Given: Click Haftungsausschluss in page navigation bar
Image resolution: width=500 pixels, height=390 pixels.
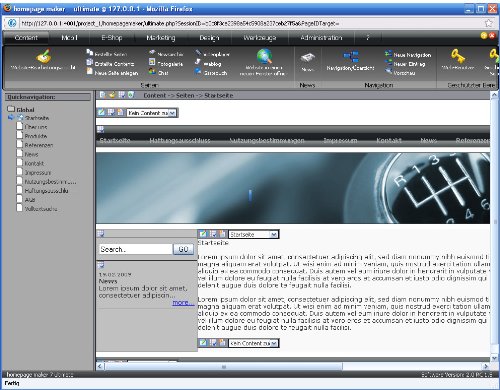Looking at the screenshot, I should [x=180, y=140].
